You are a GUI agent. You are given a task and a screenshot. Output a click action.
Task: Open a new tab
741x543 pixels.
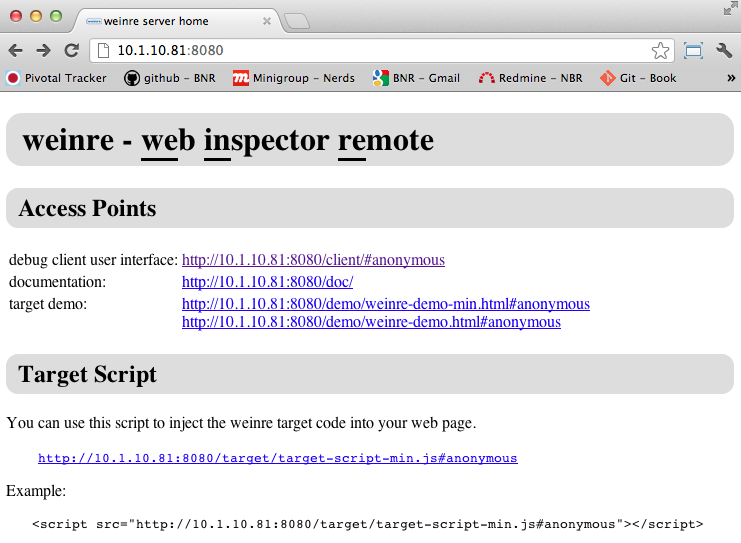coord(297,21)
